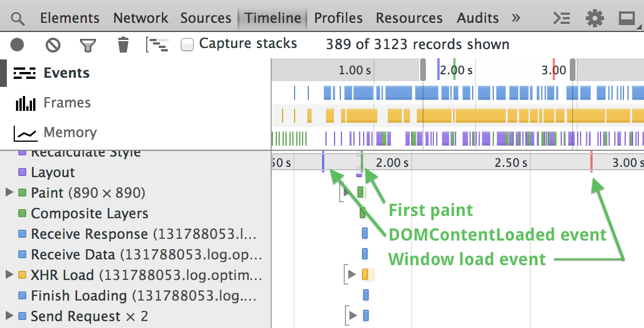The image size is (644, 328).
Task: Click the record button circle
Action: point(18,45)
